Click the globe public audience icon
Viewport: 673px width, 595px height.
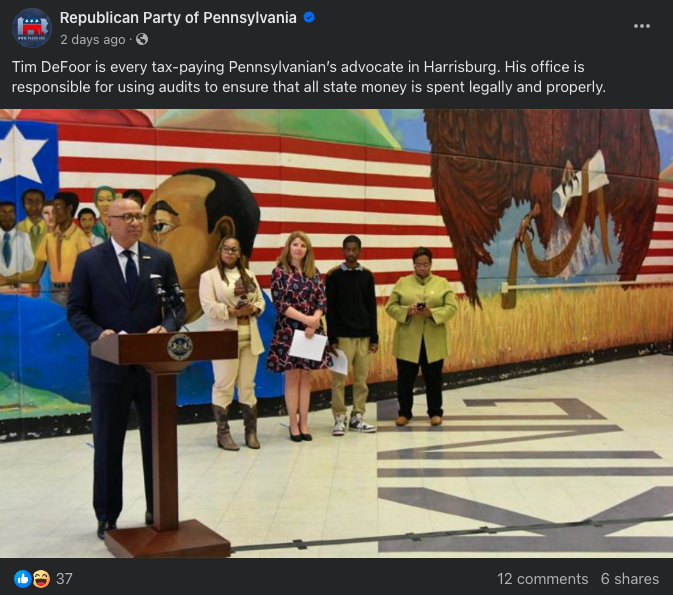(142, 39)
